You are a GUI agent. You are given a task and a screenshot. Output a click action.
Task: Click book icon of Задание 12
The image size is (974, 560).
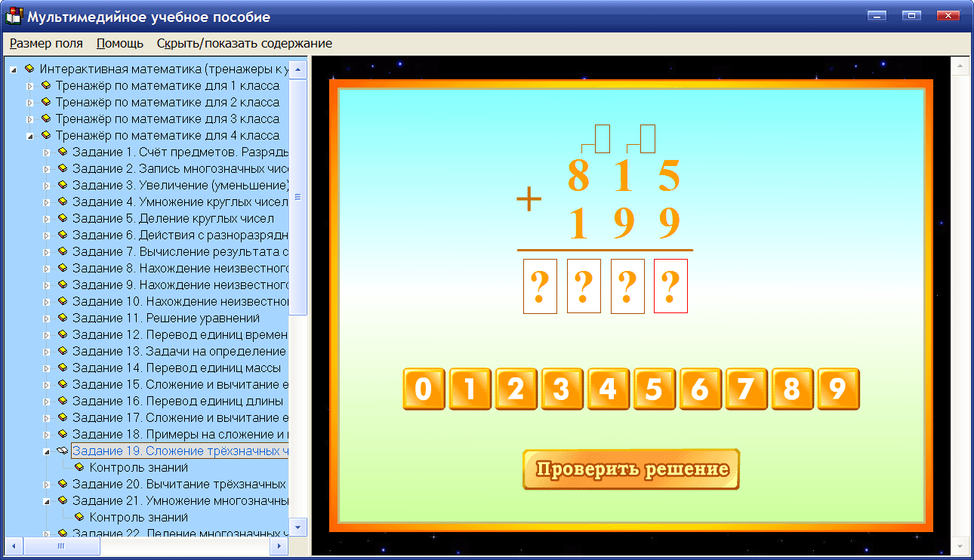point(63,335)
